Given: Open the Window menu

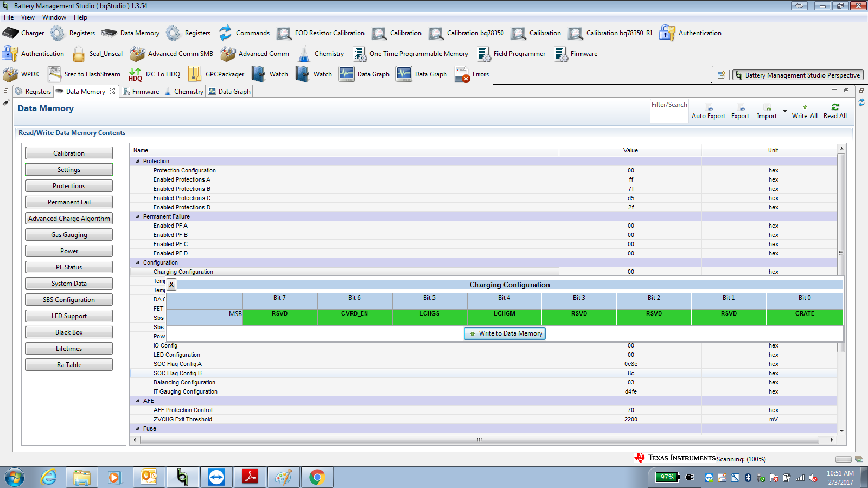Looking at the screenshot, I should point(54,17).
